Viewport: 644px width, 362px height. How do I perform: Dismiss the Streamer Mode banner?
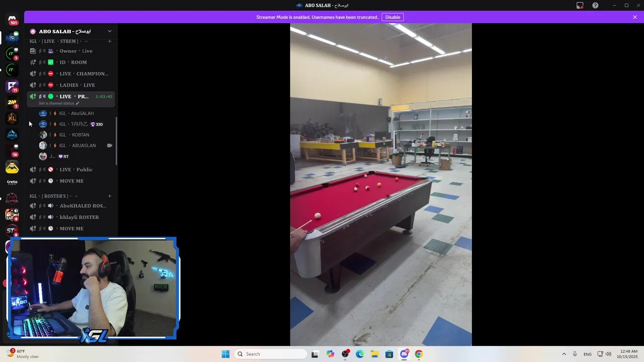(x=635, y=17)
